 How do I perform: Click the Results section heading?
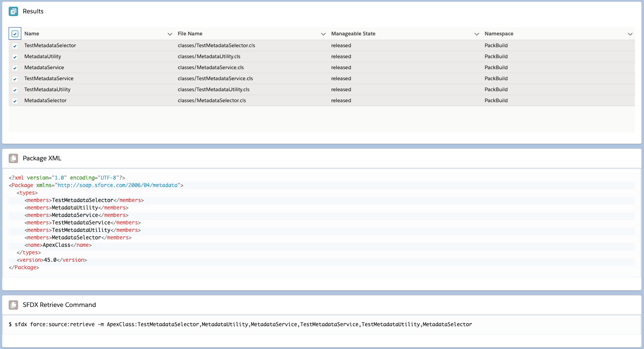point(33,11)
